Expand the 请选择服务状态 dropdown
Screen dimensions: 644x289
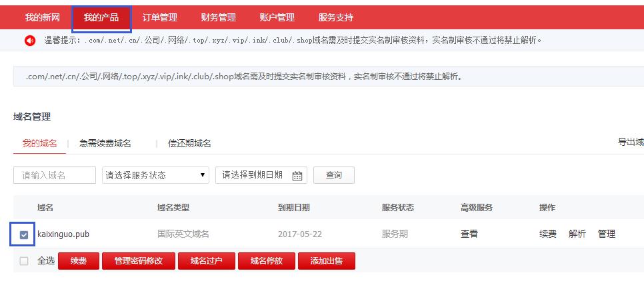coord(155,175)
